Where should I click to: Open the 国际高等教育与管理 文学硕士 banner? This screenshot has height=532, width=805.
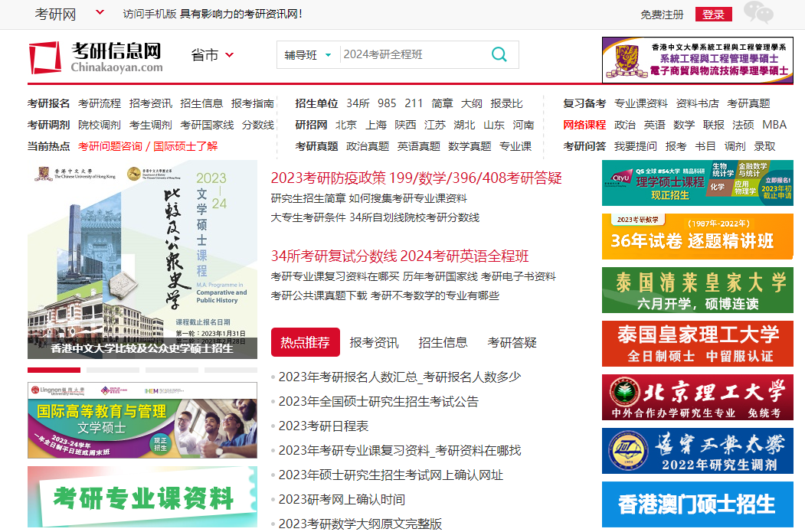click(142, 420)
